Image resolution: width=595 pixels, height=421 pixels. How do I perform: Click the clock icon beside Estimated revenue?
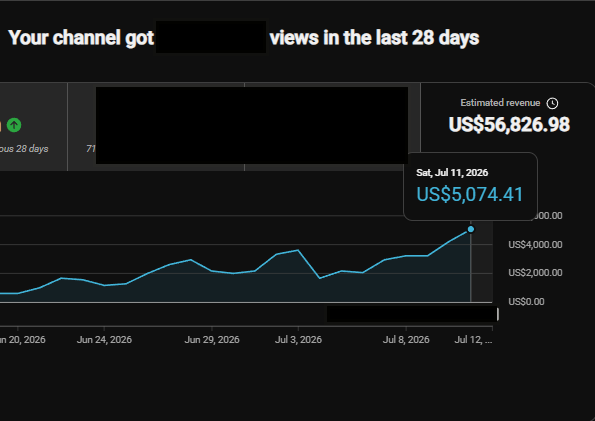click(x=552, y=103)
